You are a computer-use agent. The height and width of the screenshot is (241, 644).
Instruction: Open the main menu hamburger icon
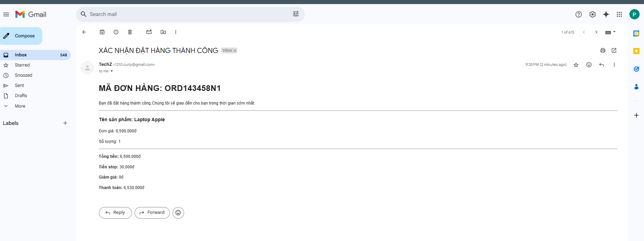coord(6,14)
